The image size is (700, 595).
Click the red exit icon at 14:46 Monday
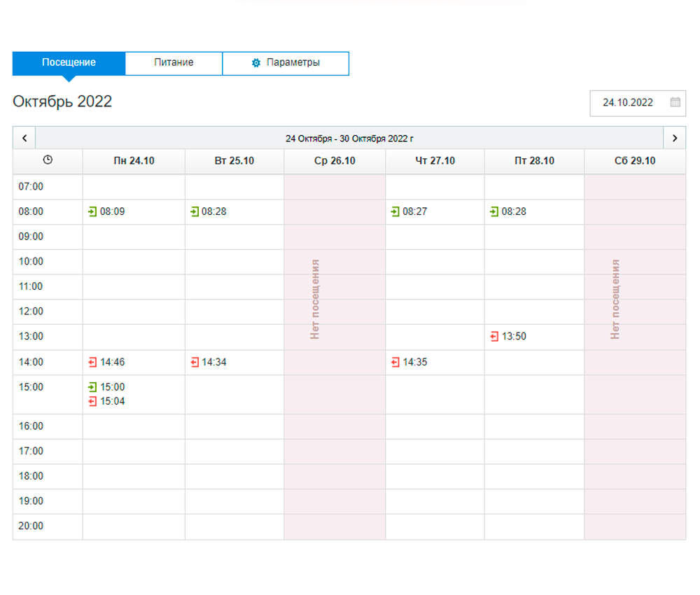point(92,362)
